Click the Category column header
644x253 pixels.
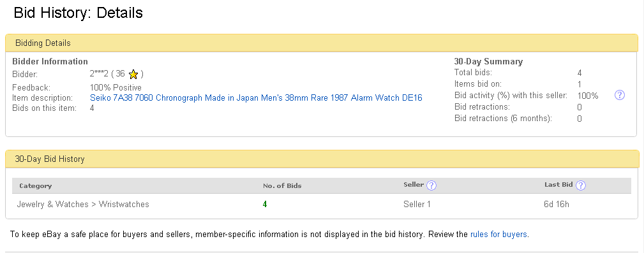[35, 185]
